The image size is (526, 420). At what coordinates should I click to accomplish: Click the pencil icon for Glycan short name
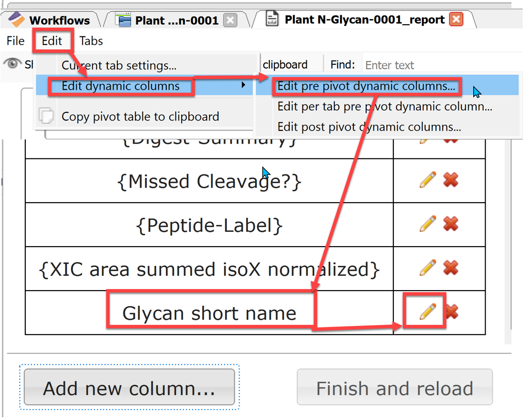[x=427, y=312]
